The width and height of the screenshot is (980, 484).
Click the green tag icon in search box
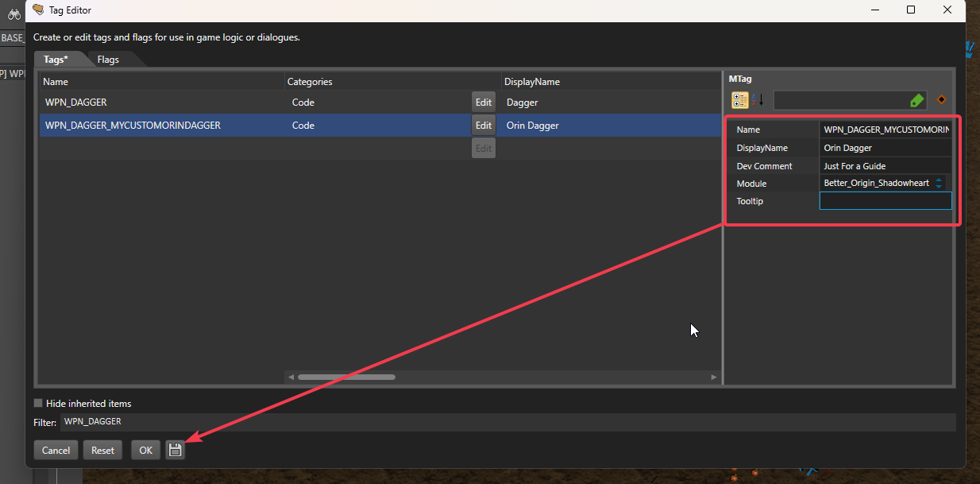point(916,100)
